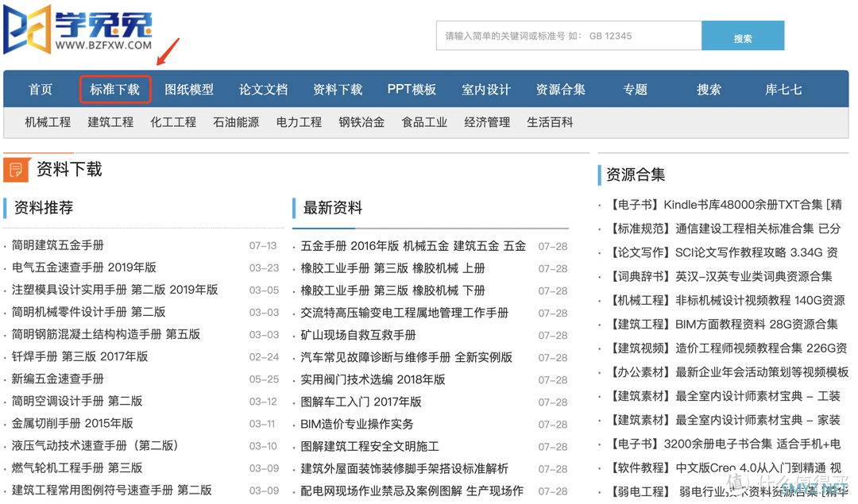Open 英汉-汉英专业类词典资源合集 link
This screenshot has height=504, width=858.
(721, 276)
